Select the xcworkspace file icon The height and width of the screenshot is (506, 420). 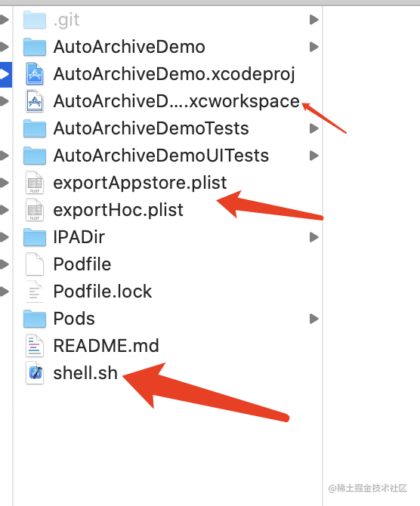(35, 101)
